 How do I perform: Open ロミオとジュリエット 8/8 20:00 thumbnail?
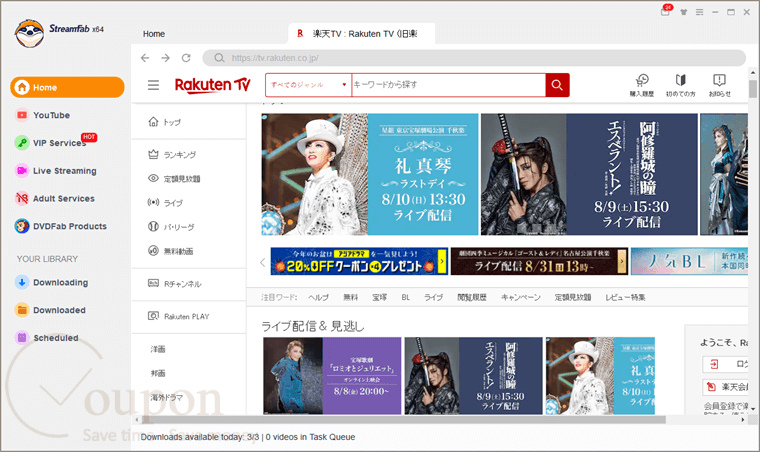[332, 376]
